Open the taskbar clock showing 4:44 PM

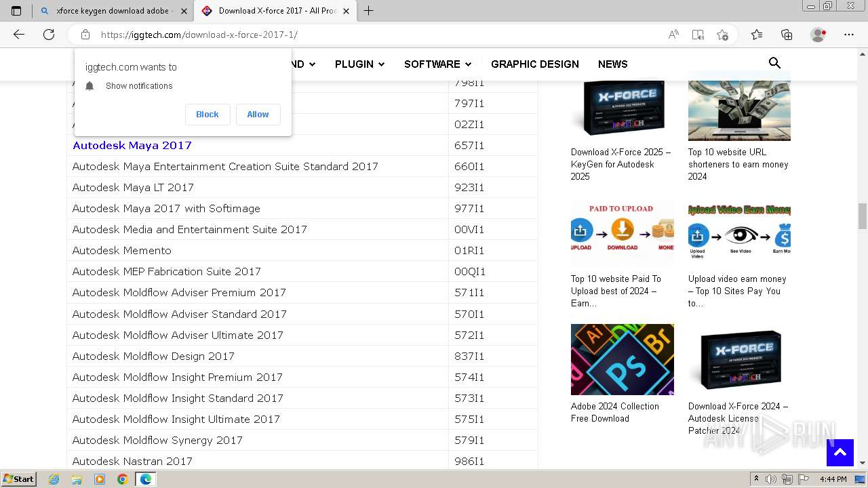click(x=833, y=479)
